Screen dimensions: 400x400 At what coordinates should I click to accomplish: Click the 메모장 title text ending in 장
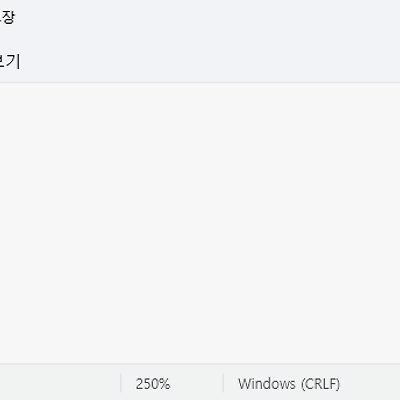[x=7, y=17]
